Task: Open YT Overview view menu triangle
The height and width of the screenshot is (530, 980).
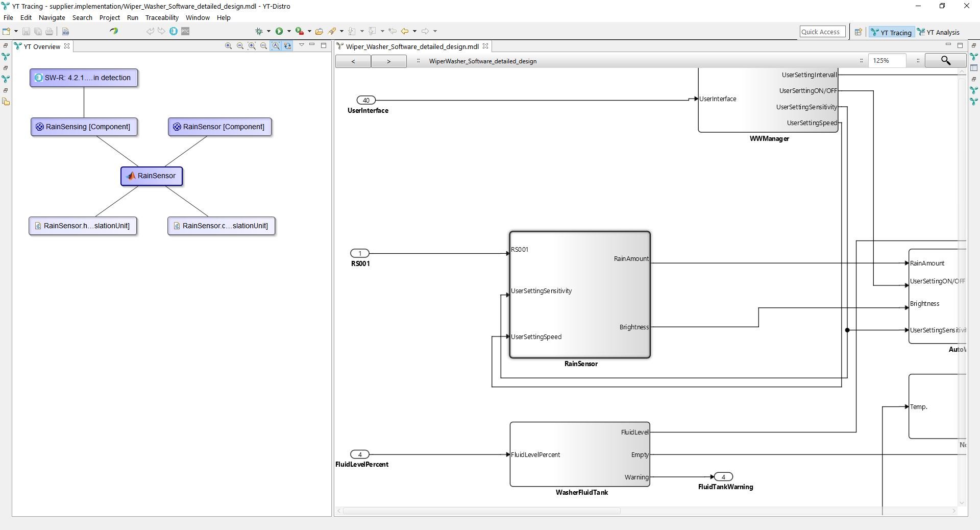Action: [x=301, y=45]
